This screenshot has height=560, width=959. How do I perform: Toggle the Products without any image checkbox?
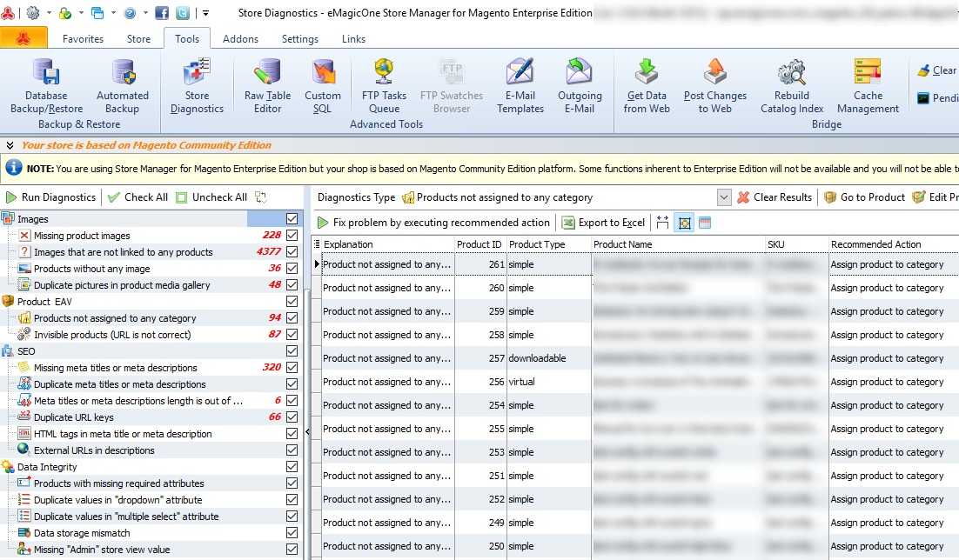[292, 269]
